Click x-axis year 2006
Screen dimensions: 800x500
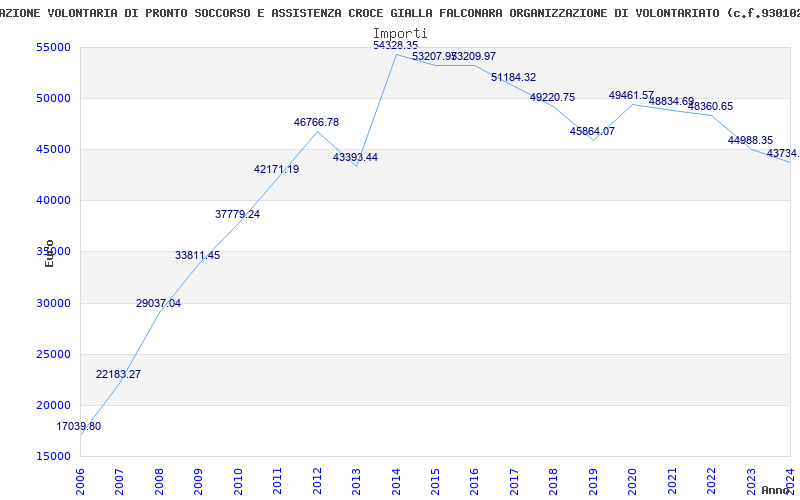[80, 481]
